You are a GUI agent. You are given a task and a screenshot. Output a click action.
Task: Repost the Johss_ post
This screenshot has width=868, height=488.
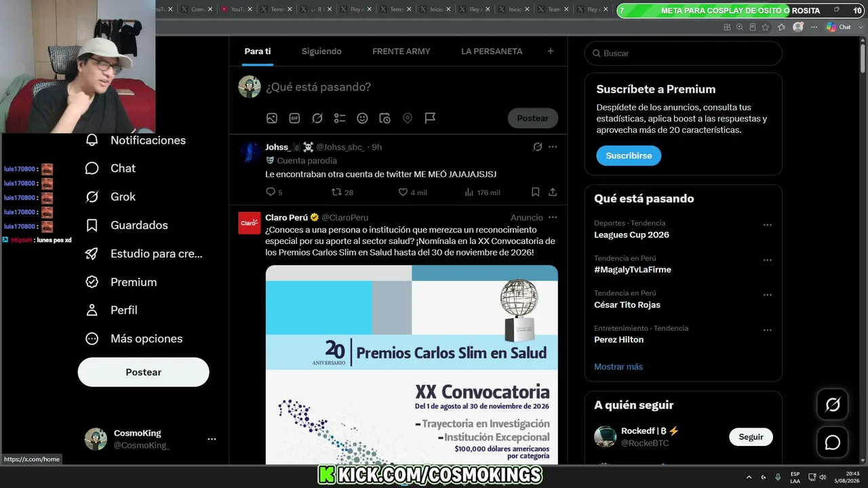coord(342,192)
